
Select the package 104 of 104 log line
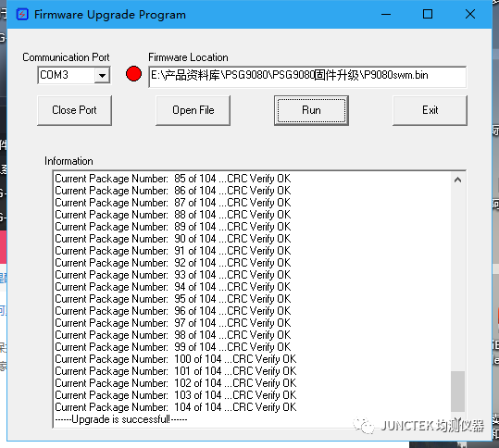pos(176,407)
